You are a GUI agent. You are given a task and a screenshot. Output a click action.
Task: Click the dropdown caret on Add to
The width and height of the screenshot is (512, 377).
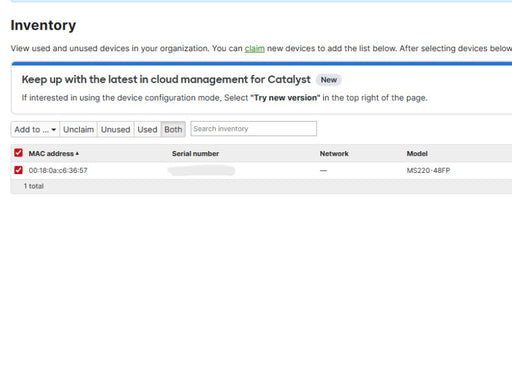(54, 130)
